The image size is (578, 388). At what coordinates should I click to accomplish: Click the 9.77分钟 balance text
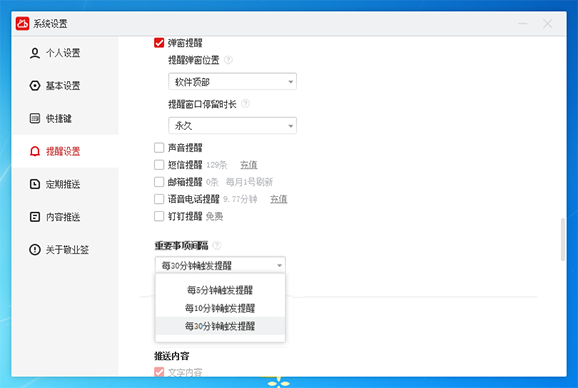point(240,199)
